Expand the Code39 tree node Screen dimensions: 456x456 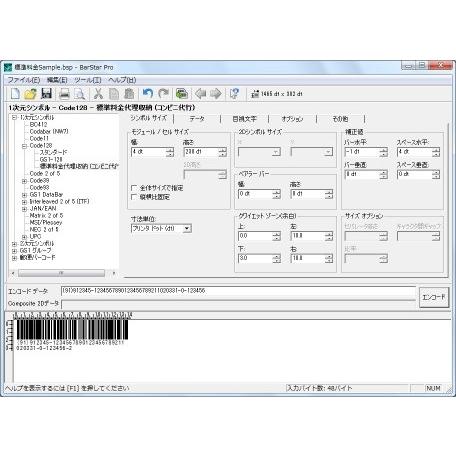24,181
